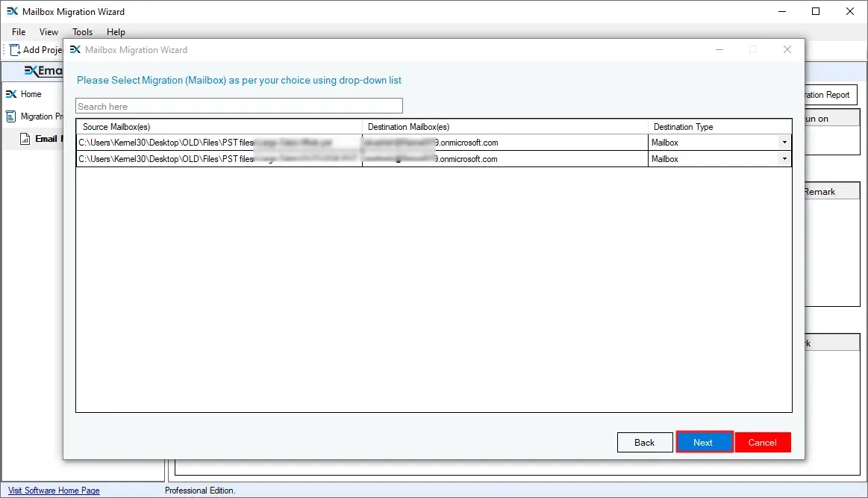Open the first row's Destination Type dropdown
The height and width of the screenshot is (498, 868).
(x=784, y=143)
